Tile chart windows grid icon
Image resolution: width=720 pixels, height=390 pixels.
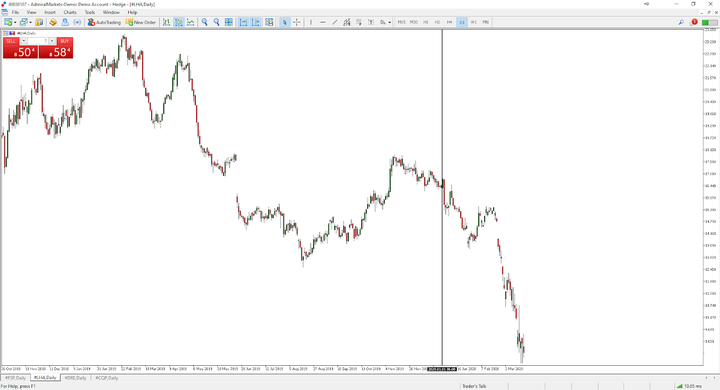point(229,22)
